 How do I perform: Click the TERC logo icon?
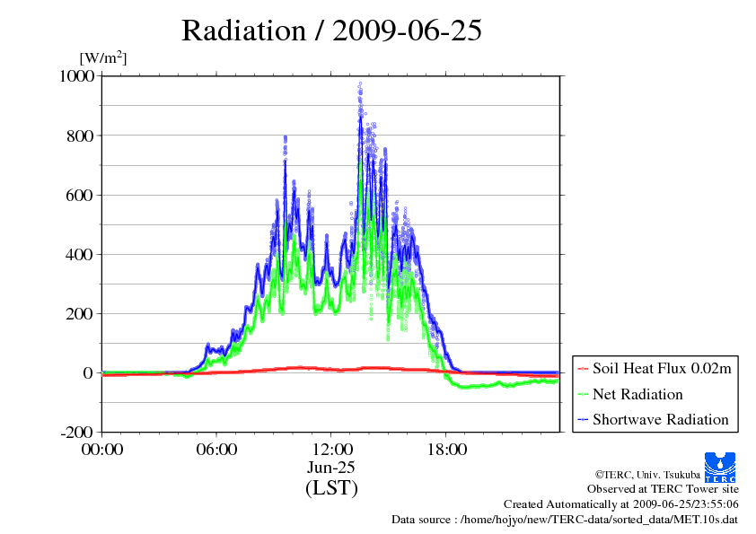tap(720, 468)
